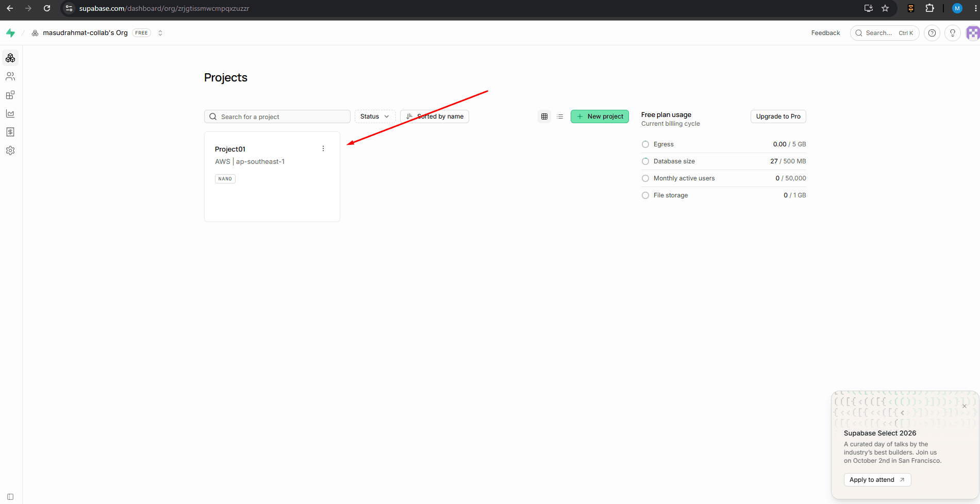
Task: Open the Team members sidebar icon
Action: pyautogui.click(x=10, y=76)
